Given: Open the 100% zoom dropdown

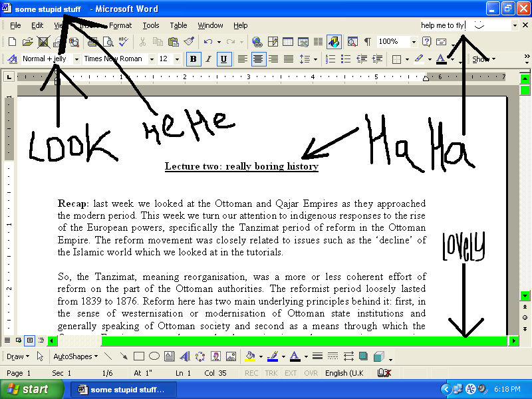Looking at the screenshot, I should (413, 41).
